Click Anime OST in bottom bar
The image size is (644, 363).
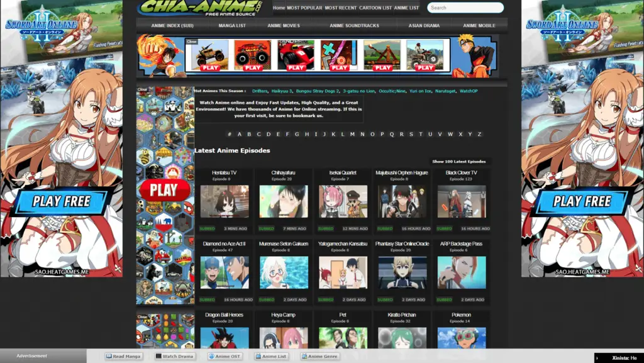coord(225,357)
